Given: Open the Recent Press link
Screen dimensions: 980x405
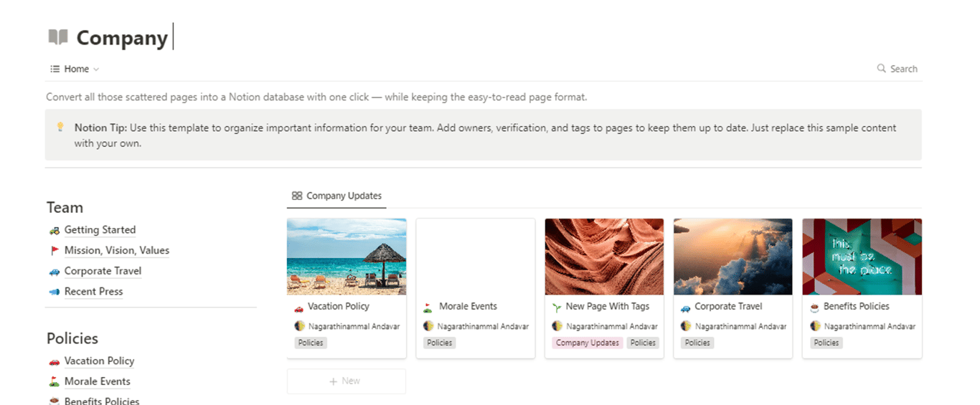Looking at the screenshot, I should coord(93,292).
